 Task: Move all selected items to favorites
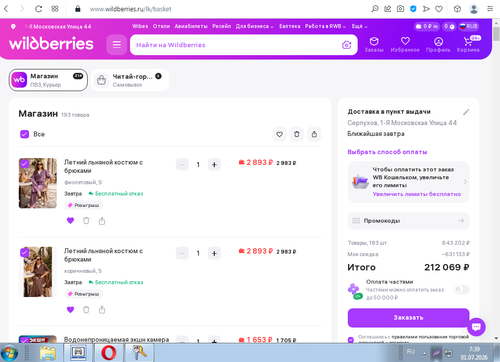point(279,134)
